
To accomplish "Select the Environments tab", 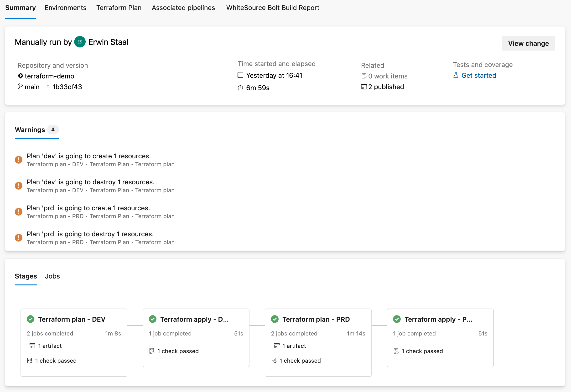I will pyautogui.click(x=65, y=7).
